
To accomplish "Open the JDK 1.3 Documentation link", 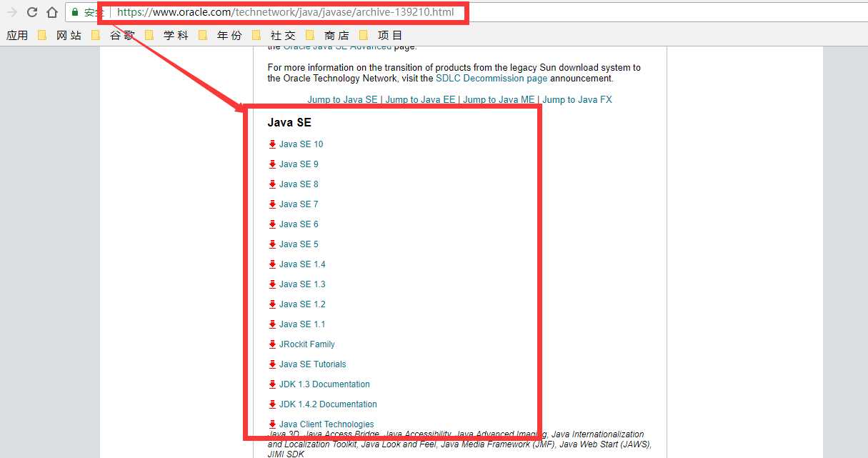I will 324,384.
